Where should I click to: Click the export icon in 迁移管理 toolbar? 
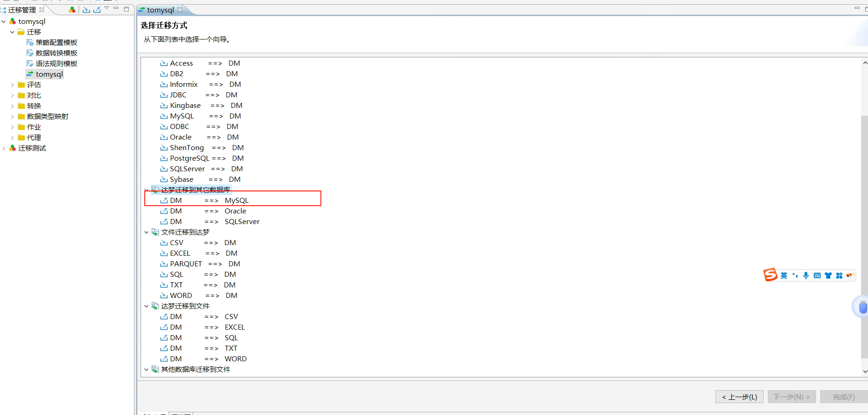click(97, 10)
